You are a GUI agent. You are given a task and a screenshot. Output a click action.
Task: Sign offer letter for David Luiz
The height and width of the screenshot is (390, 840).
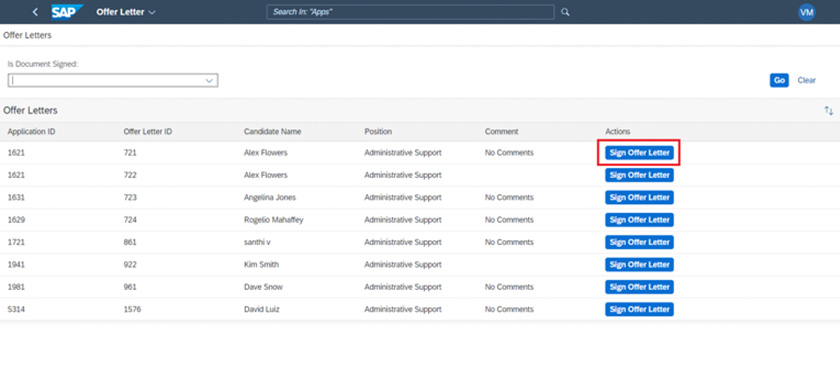point(639,309)
